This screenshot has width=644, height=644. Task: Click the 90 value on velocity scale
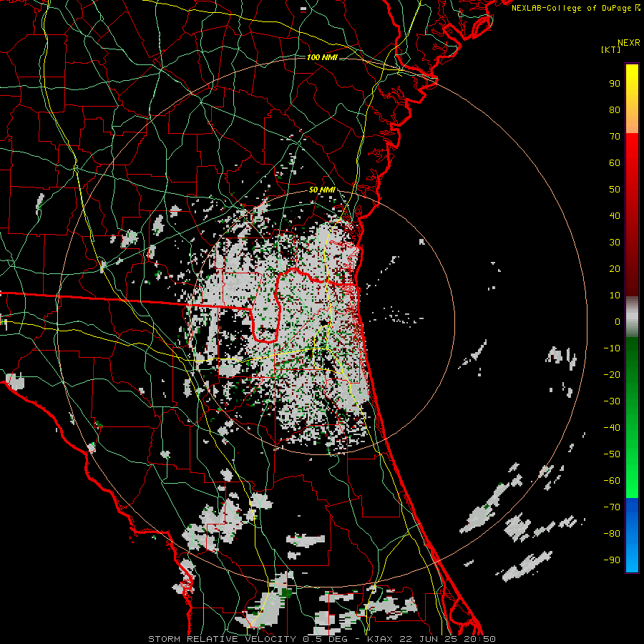pyautogui.click(x=615, y=84)
